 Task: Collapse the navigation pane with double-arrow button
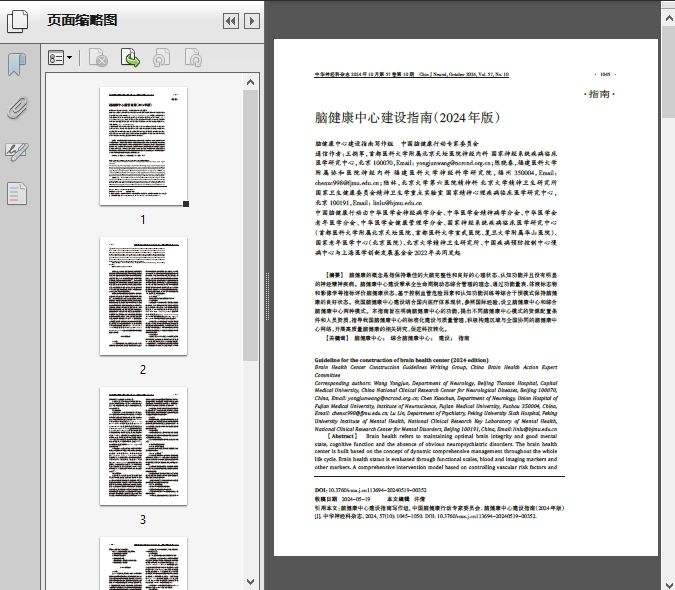tap(231, 21)
